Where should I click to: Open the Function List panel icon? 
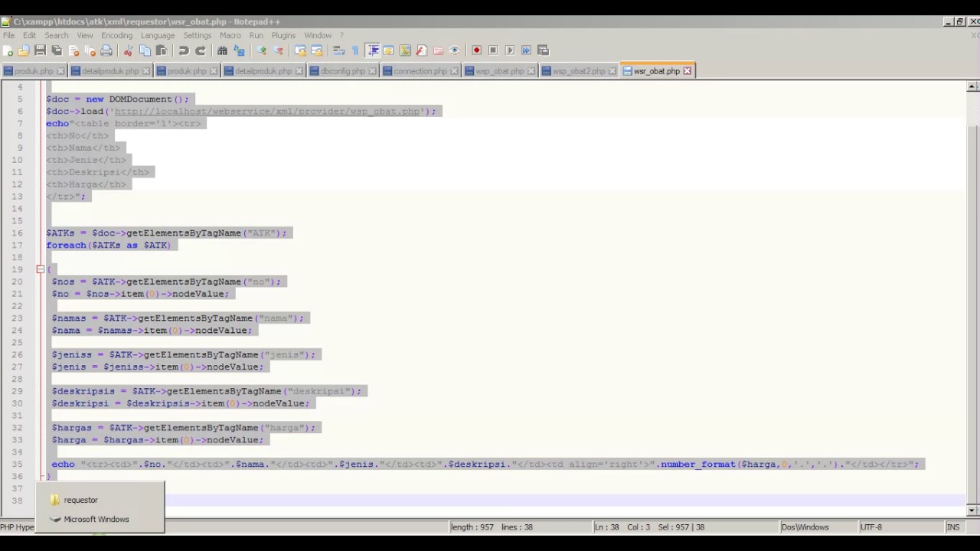[421, 51]
